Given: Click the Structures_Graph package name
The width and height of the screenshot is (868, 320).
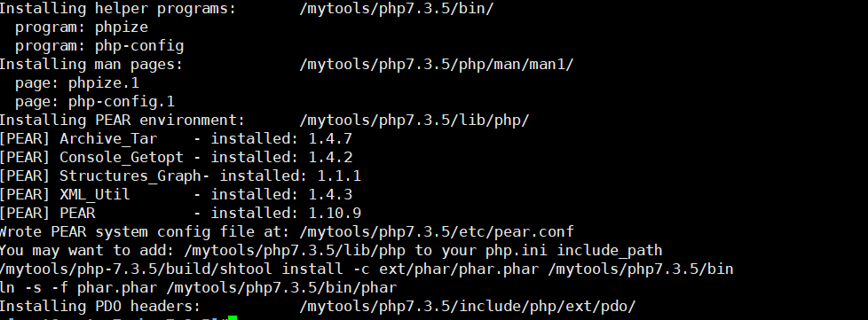Looking at the screenshot, I should click(x=130, y=176).
